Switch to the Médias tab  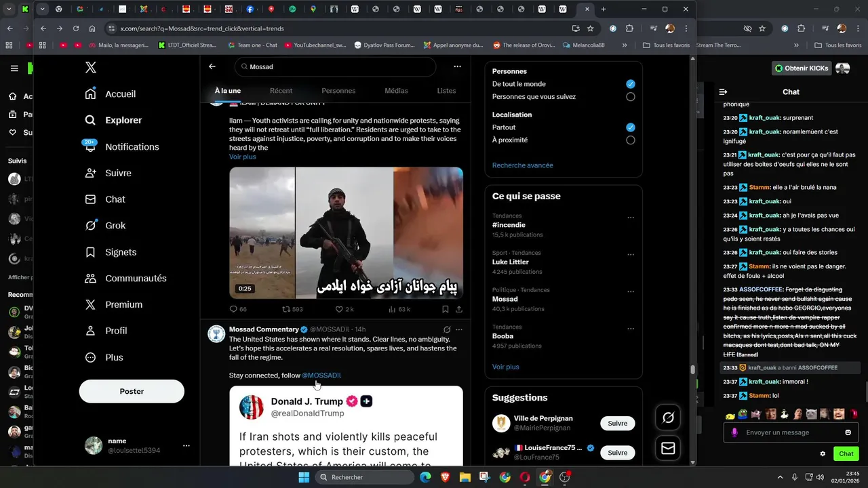396,91
